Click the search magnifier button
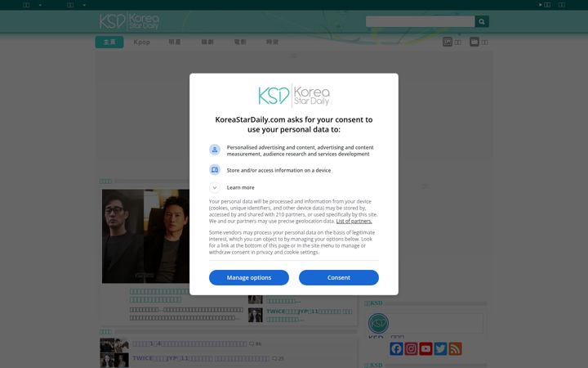 click(482, 21)
